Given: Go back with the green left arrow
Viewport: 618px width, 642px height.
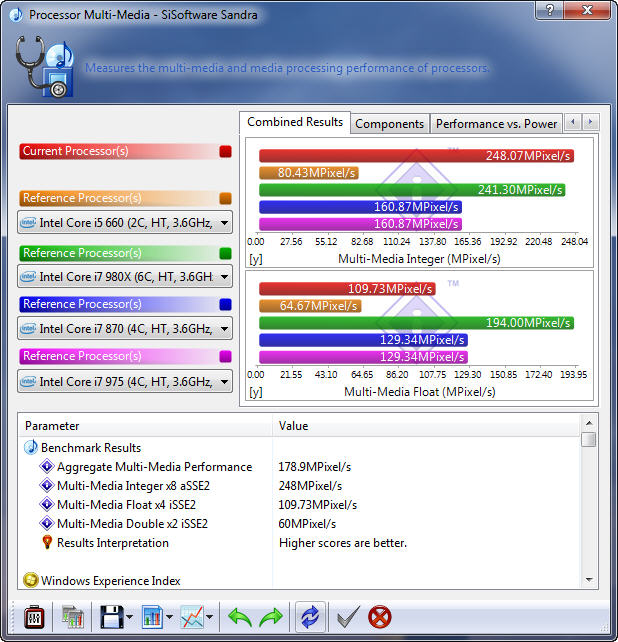Looking at the screenshot, I should click(x=240, y=617).
